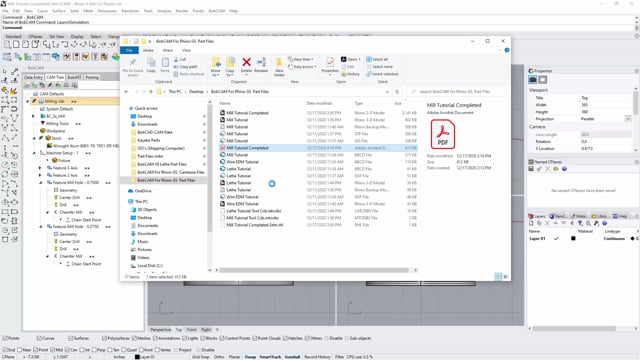Click the refresh icon beside address bar

397,92
